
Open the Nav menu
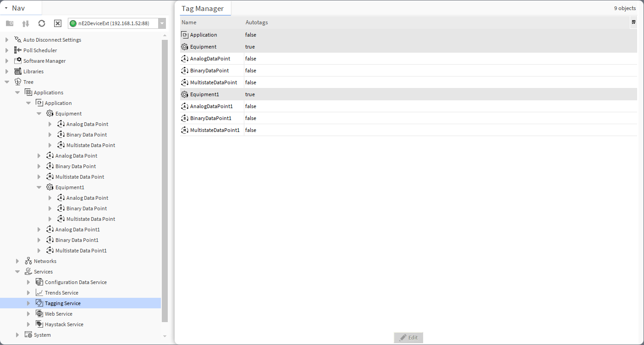[6, 7]
